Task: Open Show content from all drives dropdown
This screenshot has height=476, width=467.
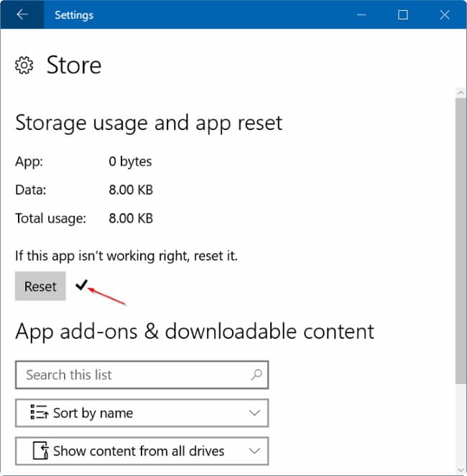Action: 142,451
